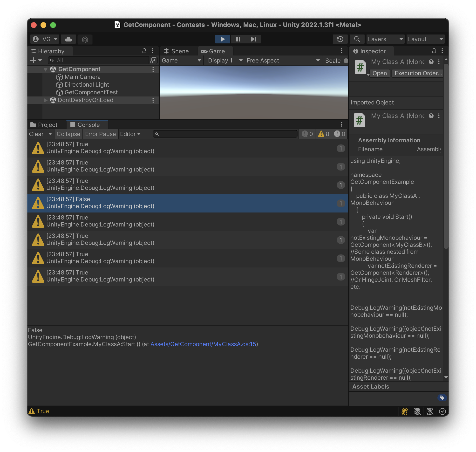Switch to the Scene tab
Image resolution: width=476 pixels, height=452 pixels.
(177, 51)
